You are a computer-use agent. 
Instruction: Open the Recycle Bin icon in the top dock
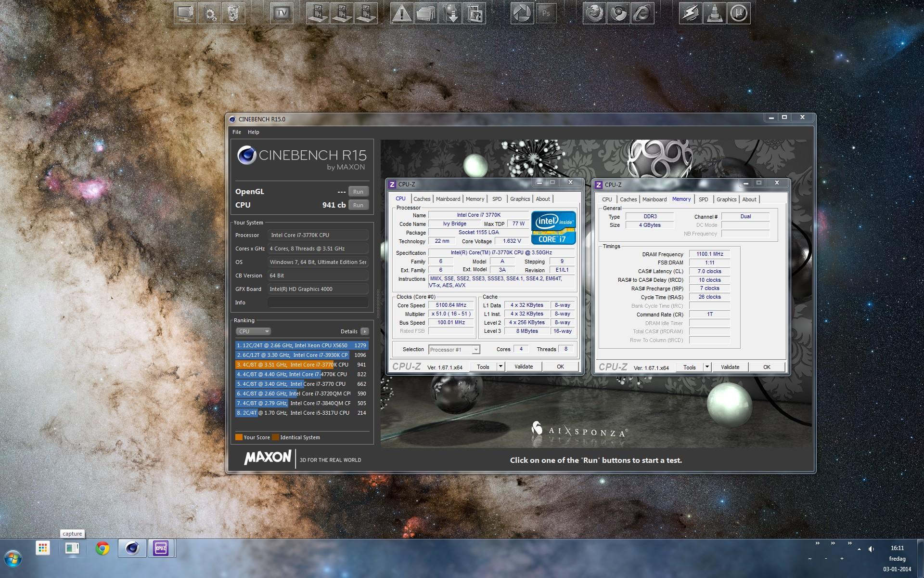pos(233,13)
